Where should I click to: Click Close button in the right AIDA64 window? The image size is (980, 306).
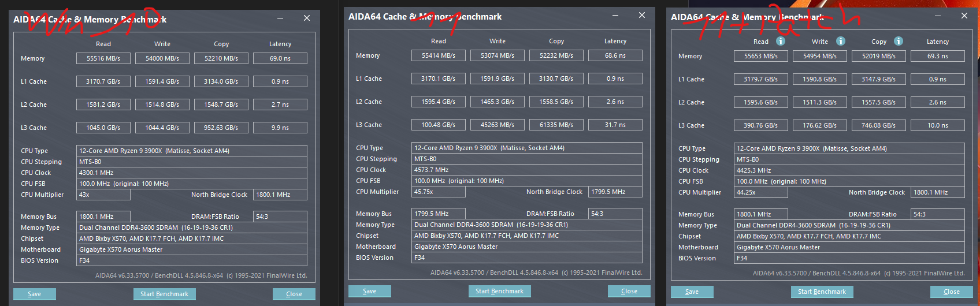(x=952, y=292)
